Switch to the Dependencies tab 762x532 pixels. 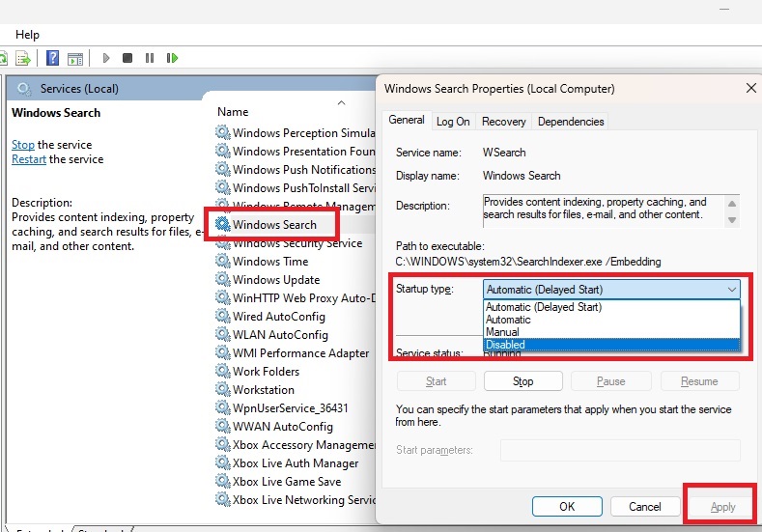[x=571, y=122]
